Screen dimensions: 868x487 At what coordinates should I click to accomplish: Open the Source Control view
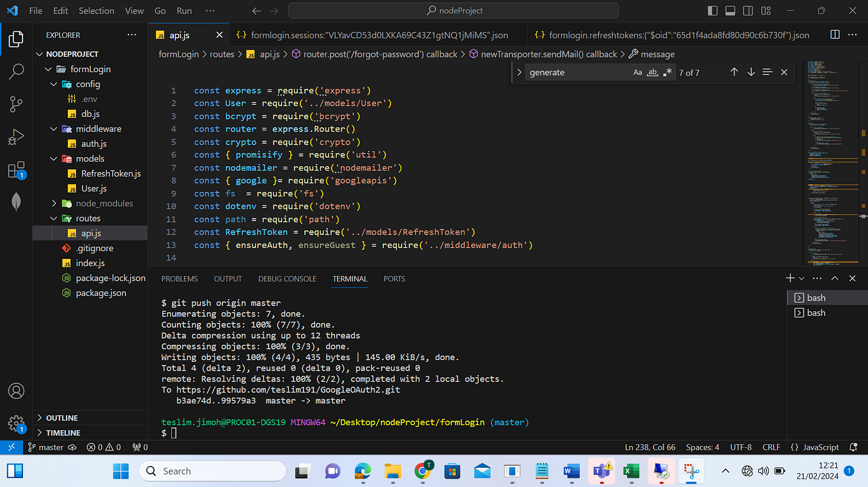(16, 104)
